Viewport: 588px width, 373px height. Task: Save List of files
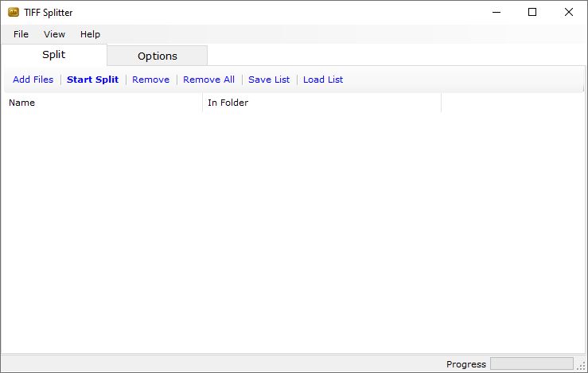[x=269, y=80]
